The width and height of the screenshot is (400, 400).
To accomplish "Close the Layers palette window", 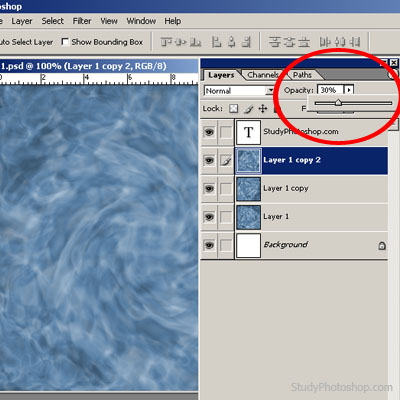I will 394,63.
